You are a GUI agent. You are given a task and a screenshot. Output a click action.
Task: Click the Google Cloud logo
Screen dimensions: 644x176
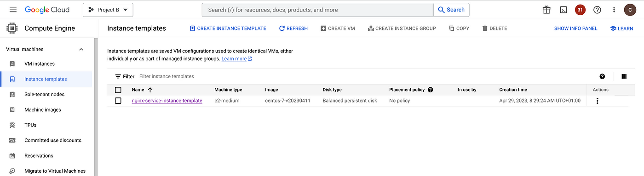(x=47, y=10)
